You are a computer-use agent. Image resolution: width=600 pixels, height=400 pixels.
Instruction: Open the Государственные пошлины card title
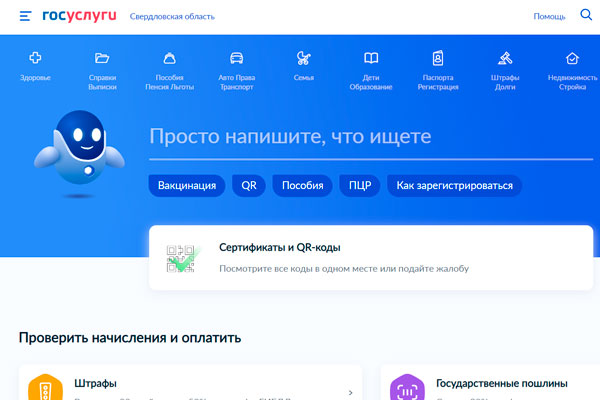pos(502,383)
